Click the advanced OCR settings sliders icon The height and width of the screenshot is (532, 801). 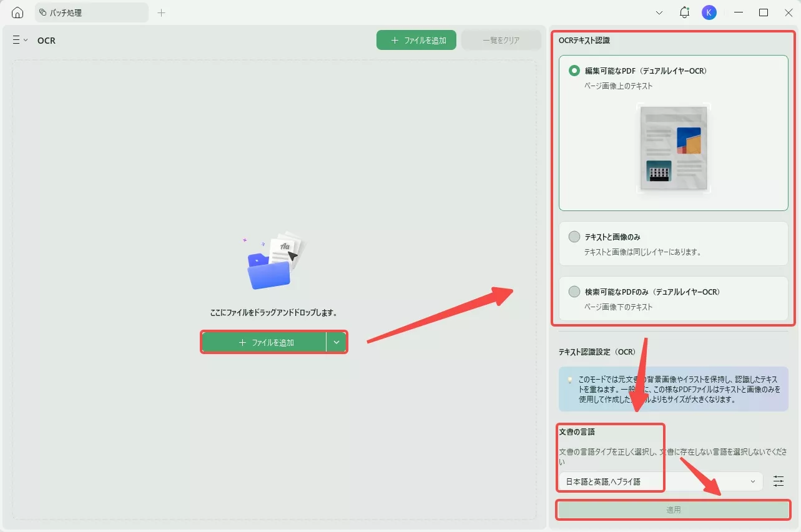click(778, 481)
